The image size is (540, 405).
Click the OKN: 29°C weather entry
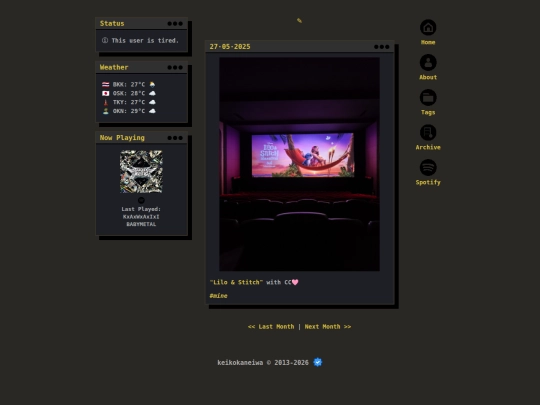click(129, 111)
